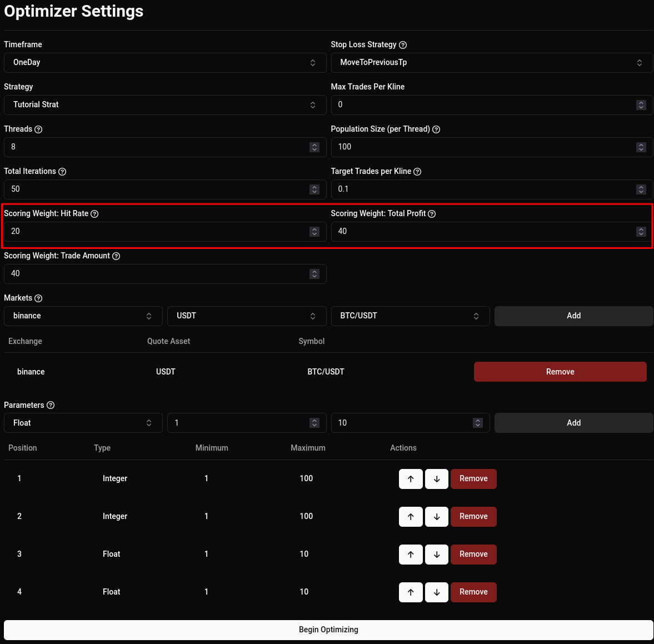
Task: Open the Strategy dropdown showing Tutorial Strat
Action: click(x=164, y=104)
